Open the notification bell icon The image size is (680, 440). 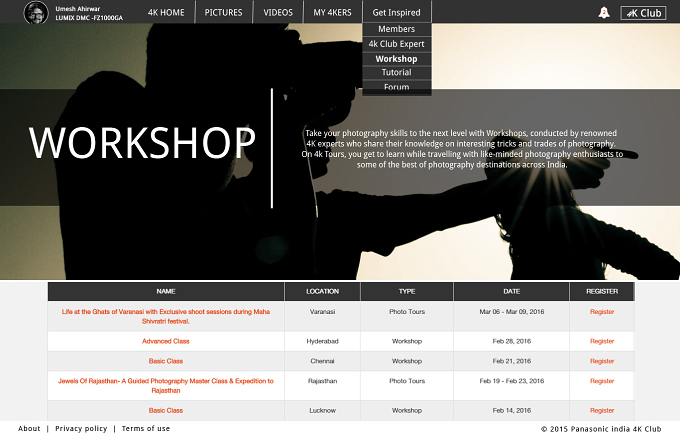tap(604, 13)
